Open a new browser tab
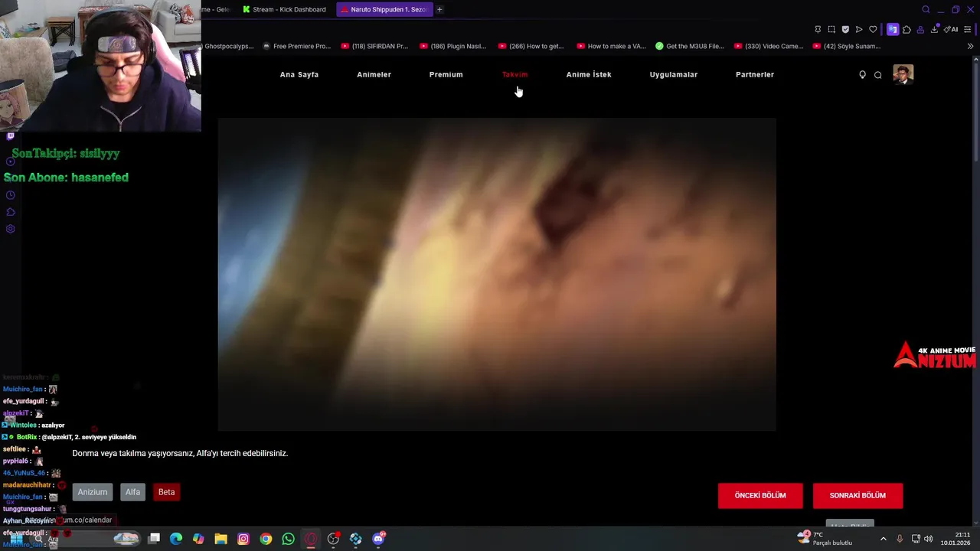Viewport: 980px width, 551px height. click(439, 9)
